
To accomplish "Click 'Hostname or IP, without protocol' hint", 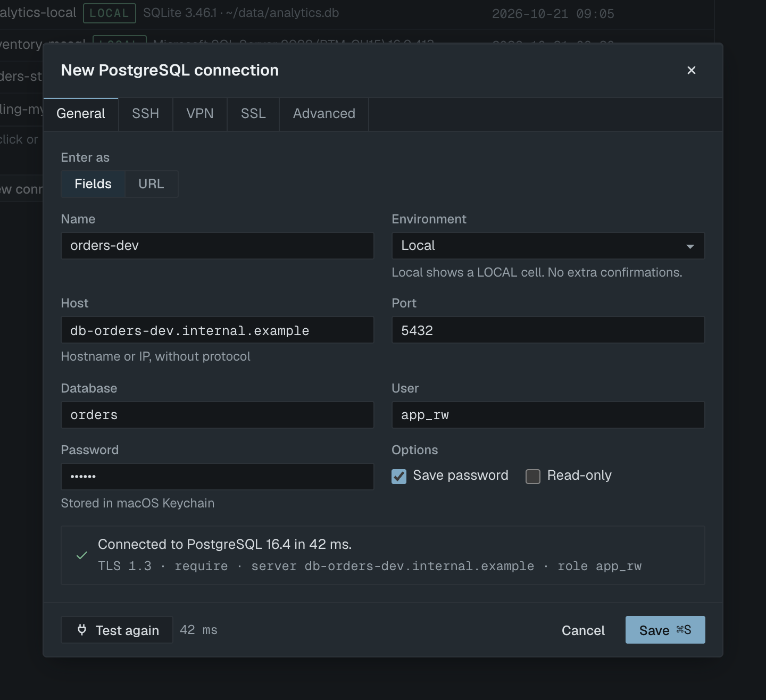I will coord(155,356).
